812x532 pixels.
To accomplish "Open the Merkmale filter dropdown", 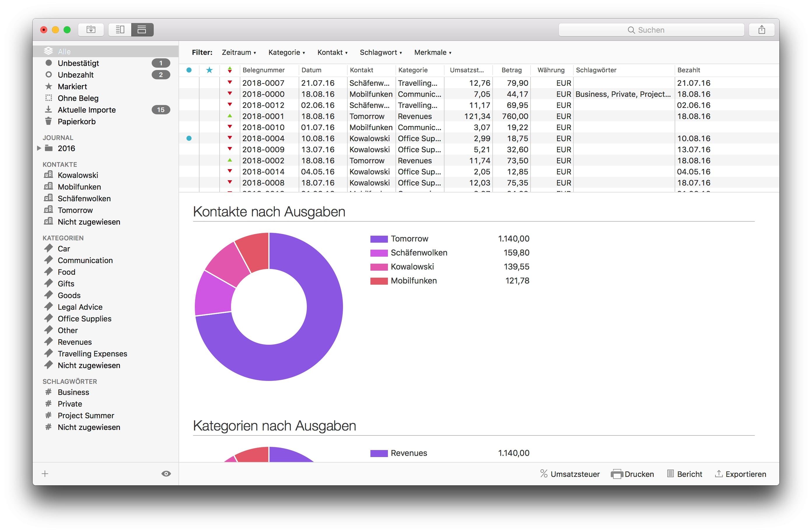I will (x=433, y=52).
